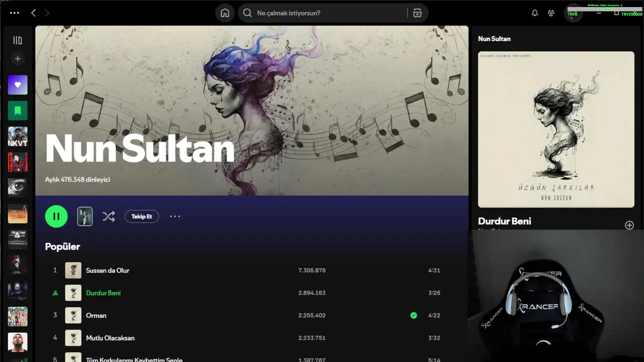Add Durdur Beni to Liked Songs
The height and width of the screenshot is (362, 644).
[629, 225]
